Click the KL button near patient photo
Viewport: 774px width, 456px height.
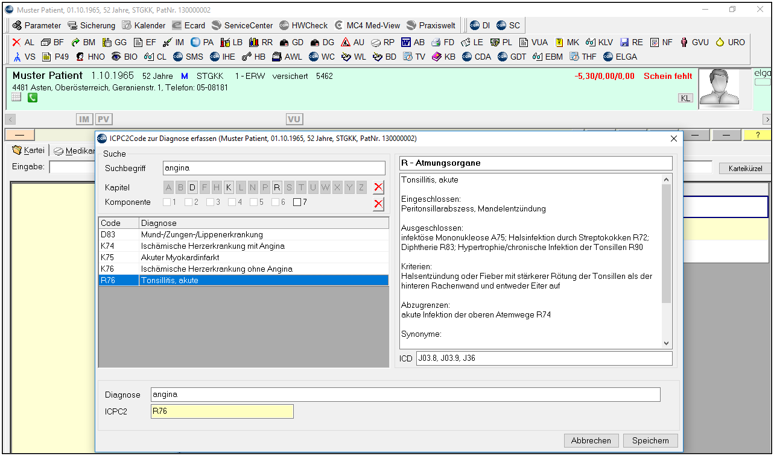click(685, 98)
